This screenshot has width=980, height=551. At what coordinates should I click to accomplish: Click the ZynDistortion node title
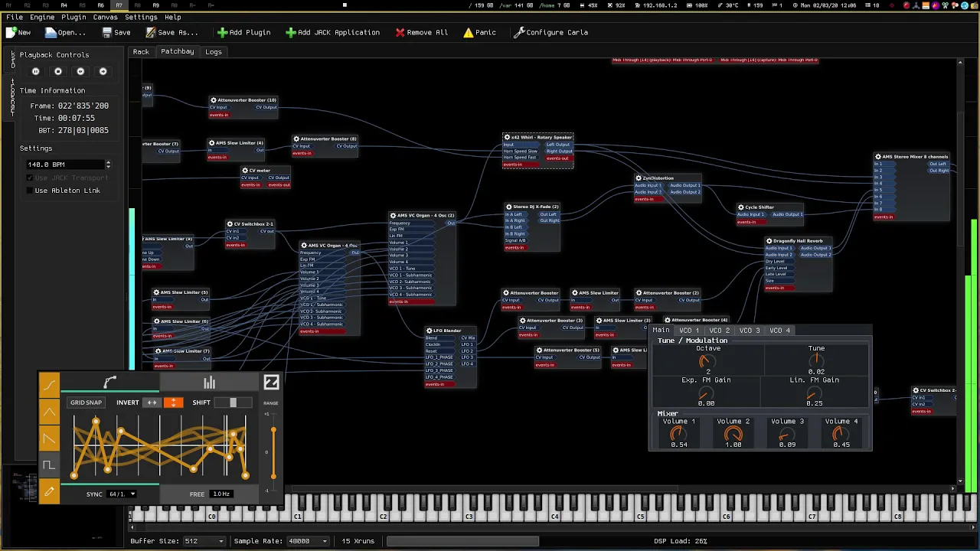(658, 178)
